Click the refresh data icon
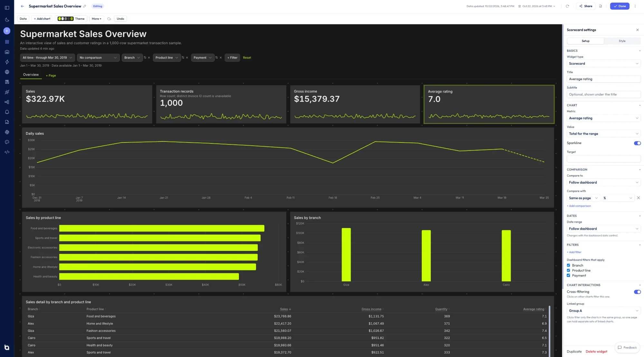The height and width of the screenshot is (357, 644). (567, 6)
